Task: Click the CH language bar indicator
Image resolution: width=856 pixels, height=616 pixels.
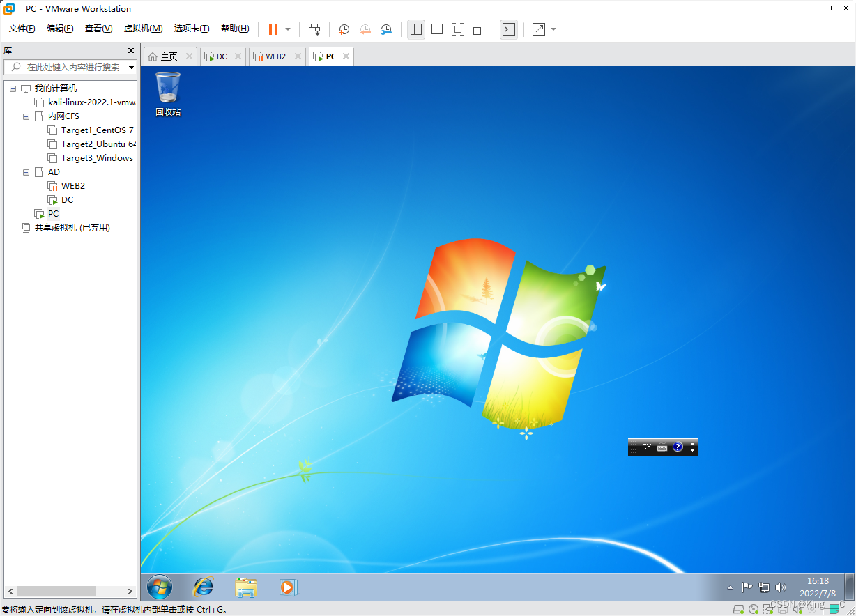Action: click(x=647, y=447)
